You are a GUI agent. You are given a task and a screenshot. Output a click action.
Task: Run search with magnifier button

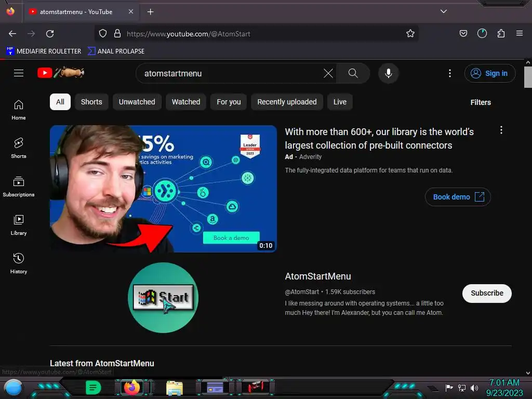coord(353,73)
